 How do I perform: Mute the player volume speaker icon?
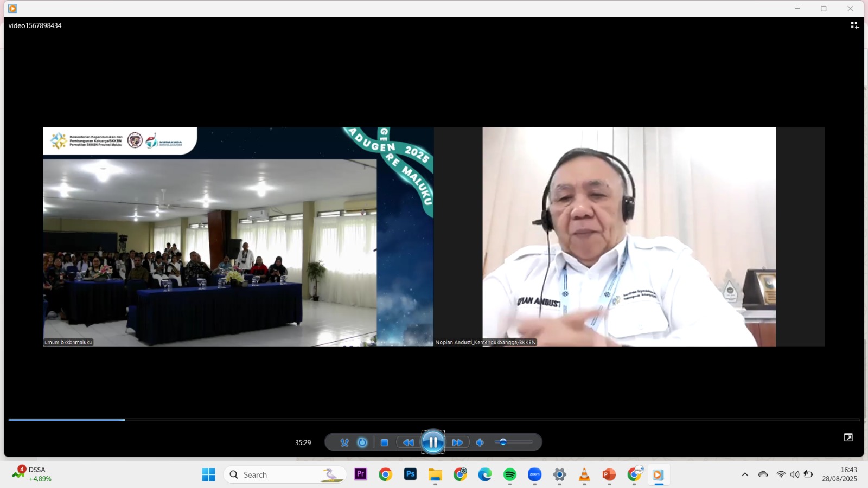click(x=480, y=442)
